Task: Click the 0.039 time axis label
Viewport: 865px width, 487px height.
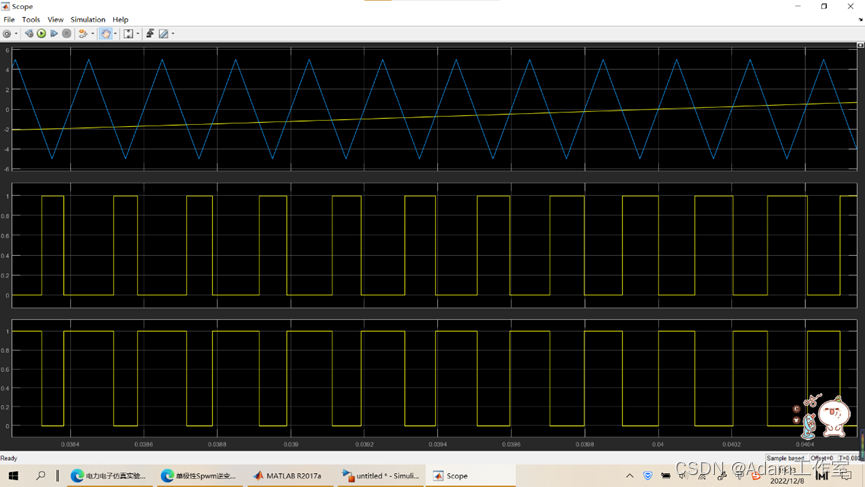Action: point(291,444)
